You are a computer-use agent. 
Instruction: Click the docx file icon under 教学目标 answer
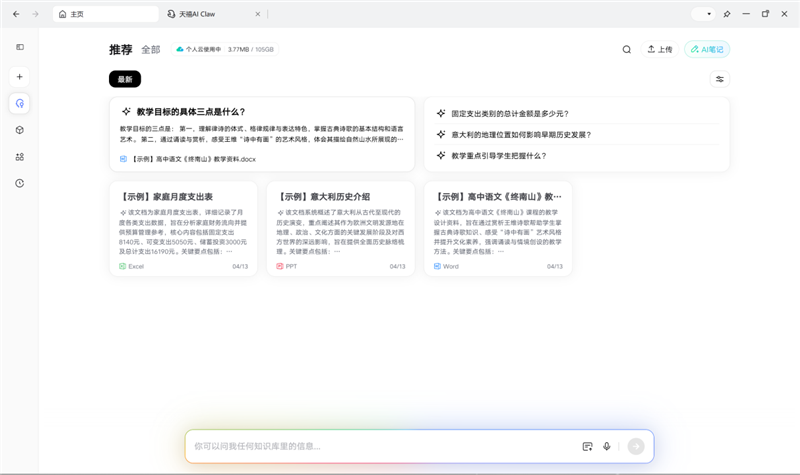click(123, 159)
